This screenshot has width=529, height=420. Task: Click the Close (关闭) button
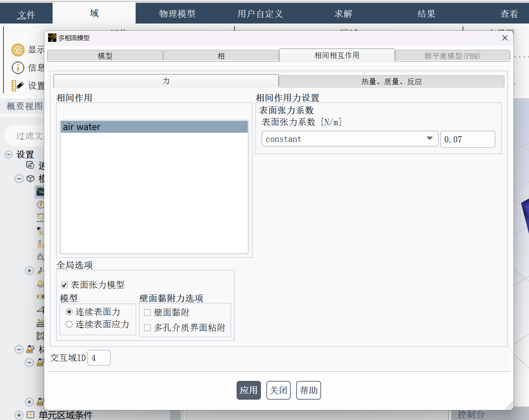click(x=279, y=390)
